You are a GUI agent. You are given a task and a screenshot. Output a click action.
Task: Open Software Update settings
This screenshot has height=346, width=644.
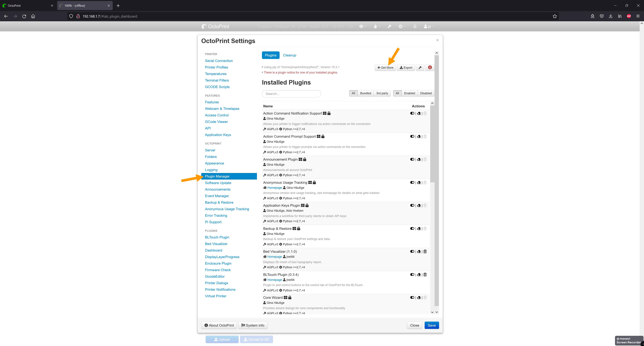click(x=218, y=183)
